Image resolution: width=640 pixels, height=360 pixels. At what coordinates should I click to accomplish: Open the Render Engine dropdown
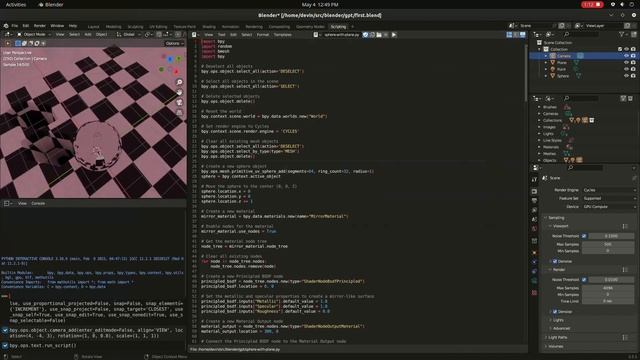pos(609,190)
